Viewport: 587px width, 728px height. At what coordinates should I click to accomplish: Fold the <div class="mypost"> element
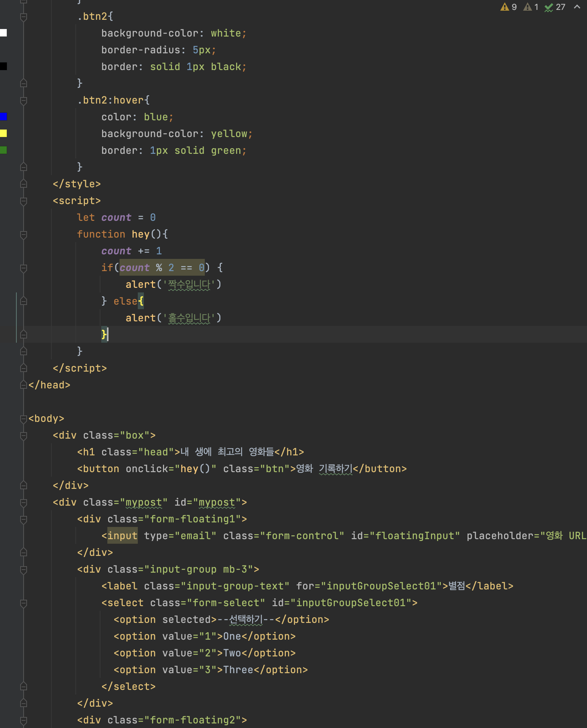(24, 503)
